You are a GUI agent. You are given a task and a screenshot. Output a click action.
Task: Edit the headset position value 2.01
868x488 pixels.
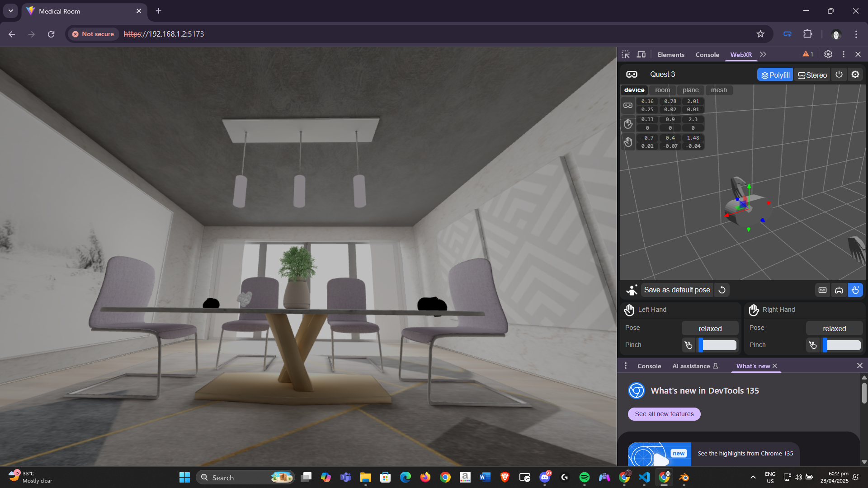coord(693,101)
